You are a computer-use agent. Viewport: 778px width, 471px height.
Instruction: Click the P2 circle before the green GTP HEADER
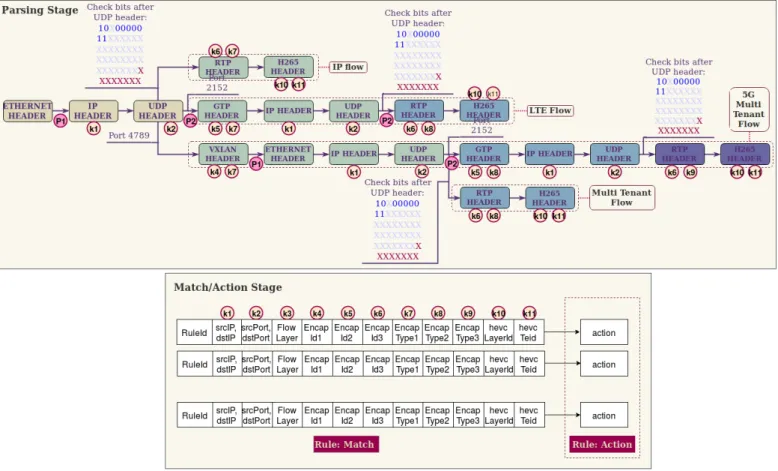click(x=191, y=121)
